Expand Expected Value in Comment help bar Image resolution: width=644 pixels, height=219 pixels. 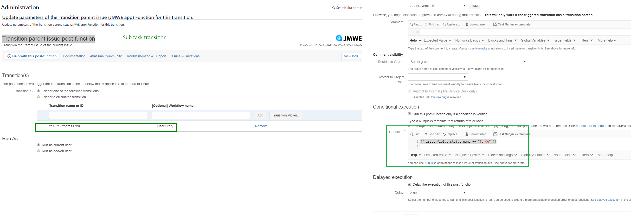437,40
